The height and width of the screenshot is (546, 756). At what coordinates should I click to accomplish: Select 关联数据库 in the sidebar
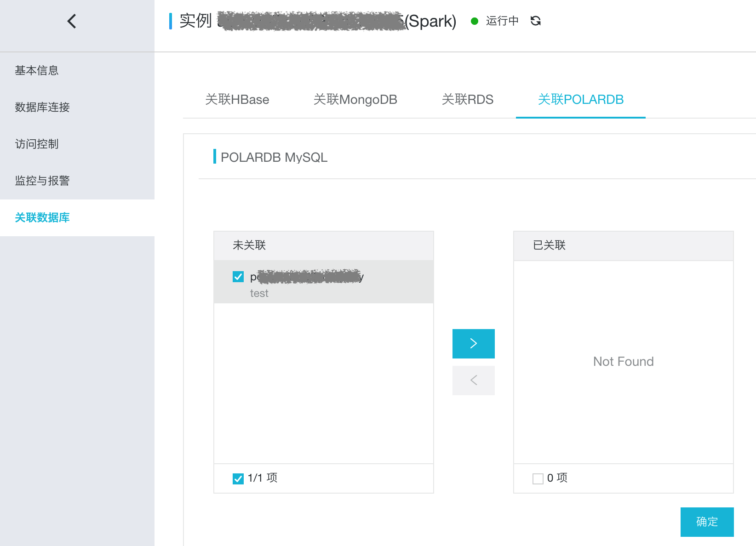pyautogui.click(x=77, y=217)
